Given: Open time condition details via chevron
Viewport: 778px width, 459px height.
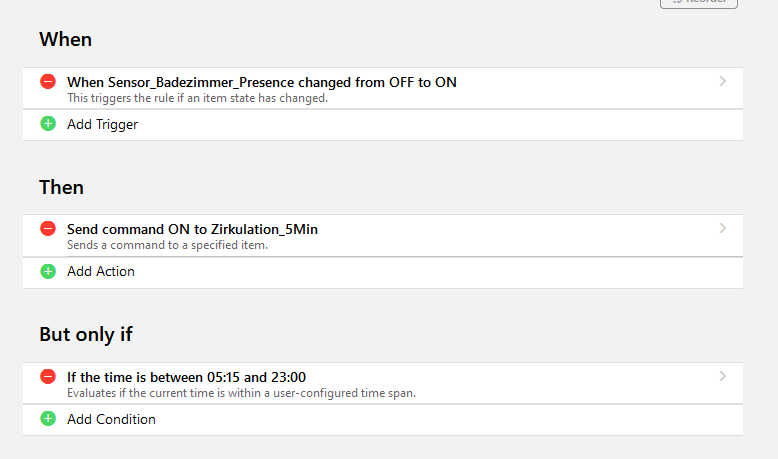Looking at the screenshot, I should (x=722, y=377).
